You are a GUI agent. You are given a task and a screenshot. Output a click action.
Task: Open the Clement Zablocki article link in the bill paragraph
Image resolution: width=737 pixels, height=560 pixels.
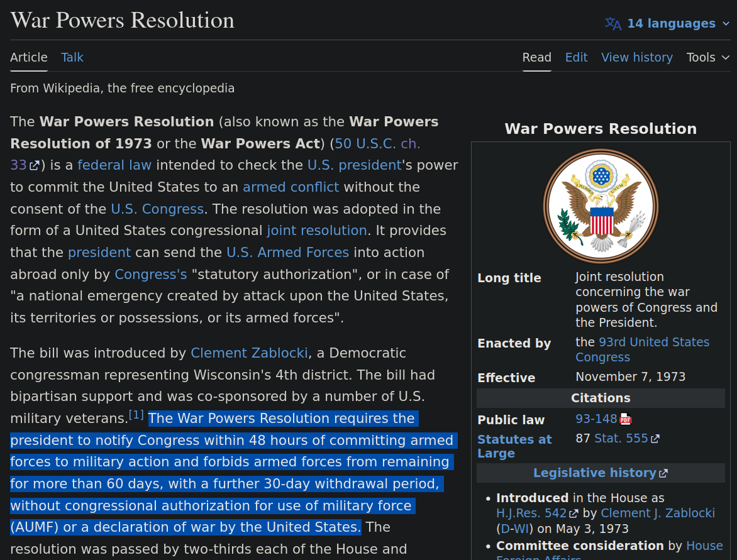[x=249, y=353]
